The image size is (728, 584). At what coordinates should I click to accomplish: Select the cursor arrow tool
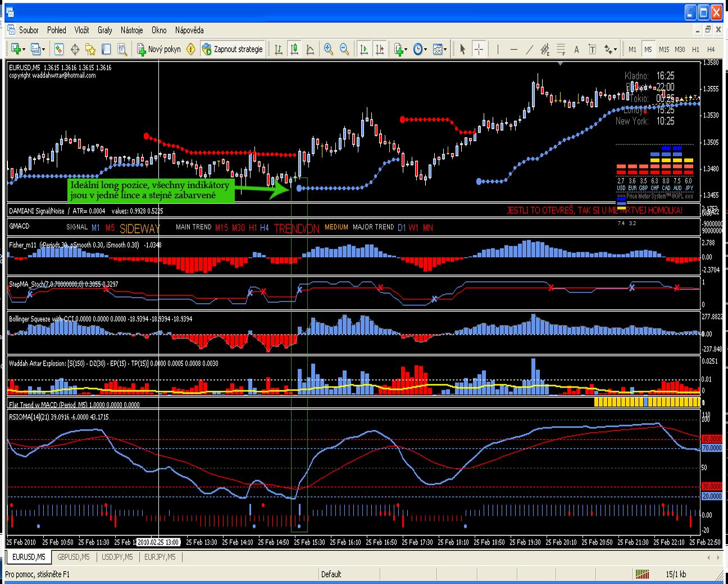click(462, 49)
